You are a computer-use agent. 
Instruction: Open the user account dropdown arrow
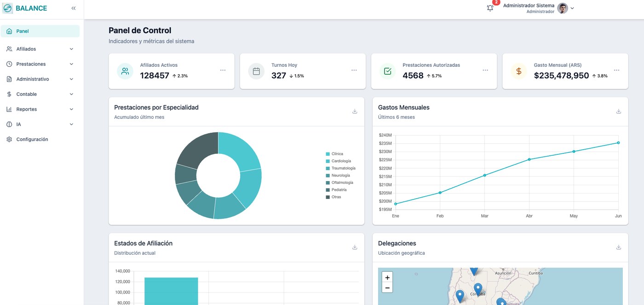pyautogui.click(x=572, y=8)
